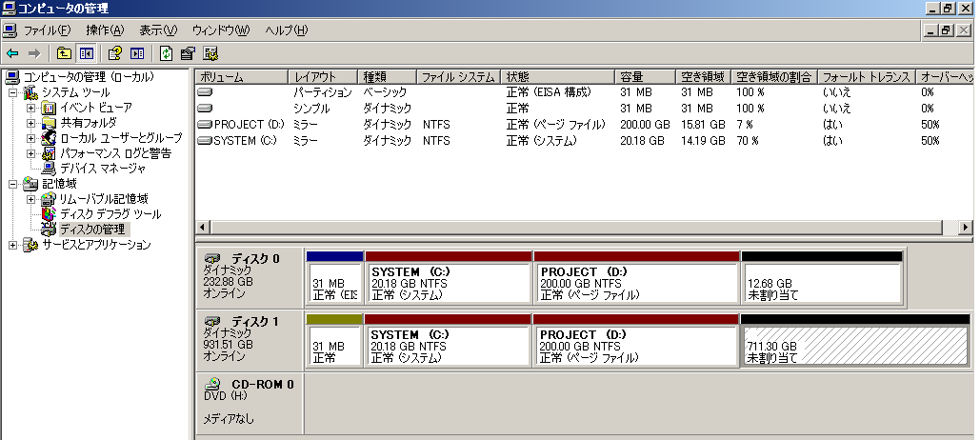This screenshot has width=980, height=440.
Task: Click the Help question-mark toolbar icon
Action: [115, 53]
